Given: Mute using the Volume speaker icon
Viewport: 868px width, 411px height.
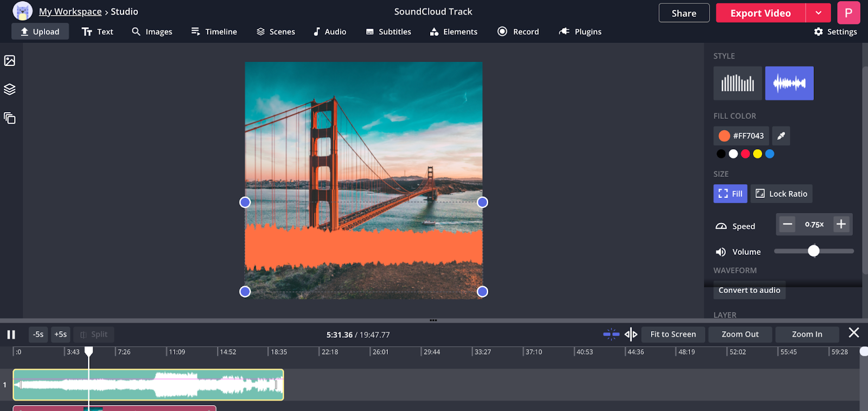Looking at the screenshot, I should point(721,252).
